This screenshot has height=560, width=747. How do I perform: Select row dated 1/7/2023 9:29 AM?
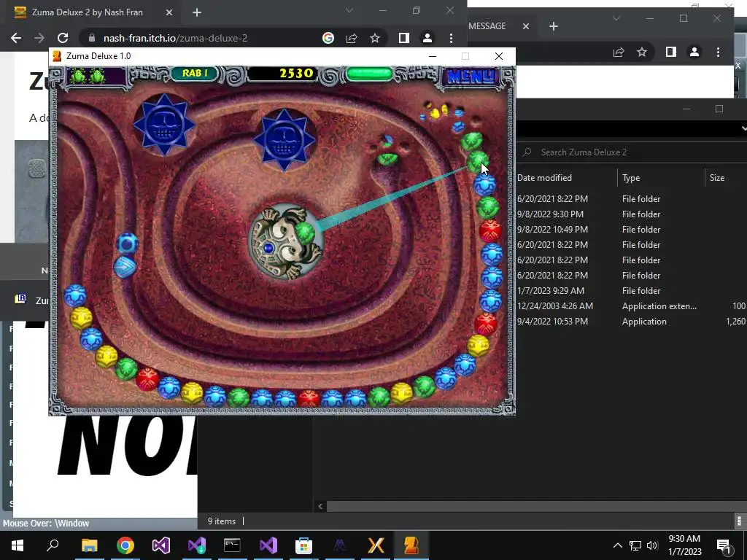coord(632,290)
